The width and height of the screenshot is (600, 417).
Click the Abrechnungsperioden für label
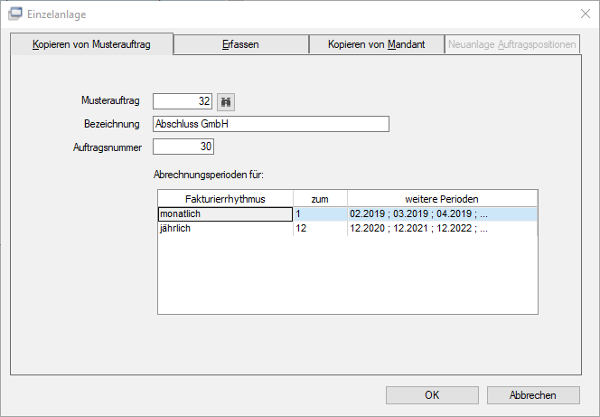click(209, 174)
